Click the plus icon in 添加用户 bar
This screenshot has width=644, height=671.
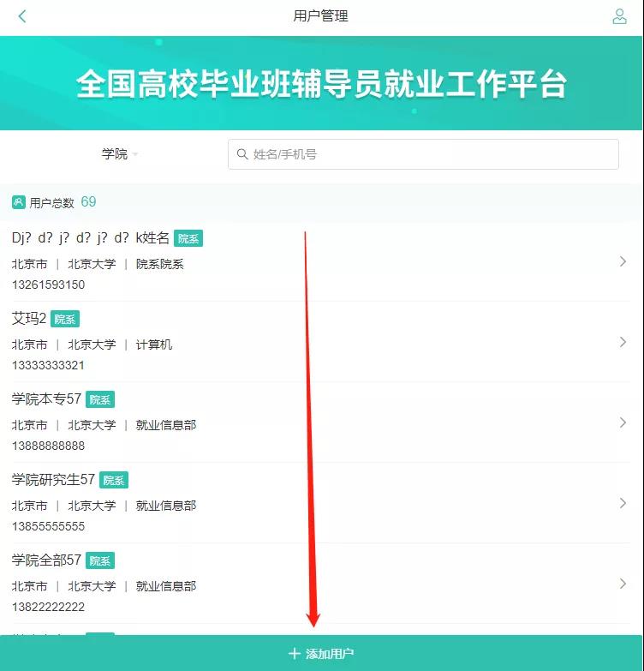pos(295,654)
